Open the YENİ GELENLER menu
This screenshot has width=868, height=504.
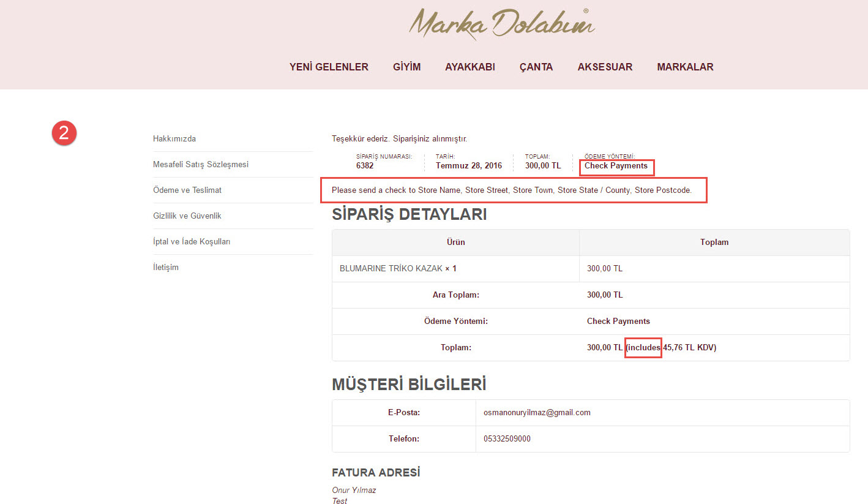(329, 67)
